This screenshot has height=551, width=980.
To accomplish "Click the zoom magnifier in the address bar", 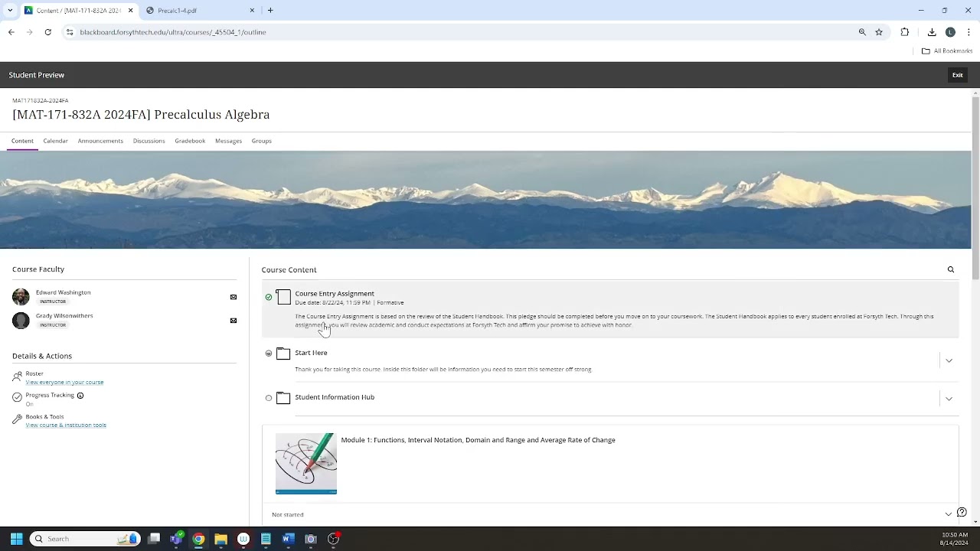I will click(862, 32).
